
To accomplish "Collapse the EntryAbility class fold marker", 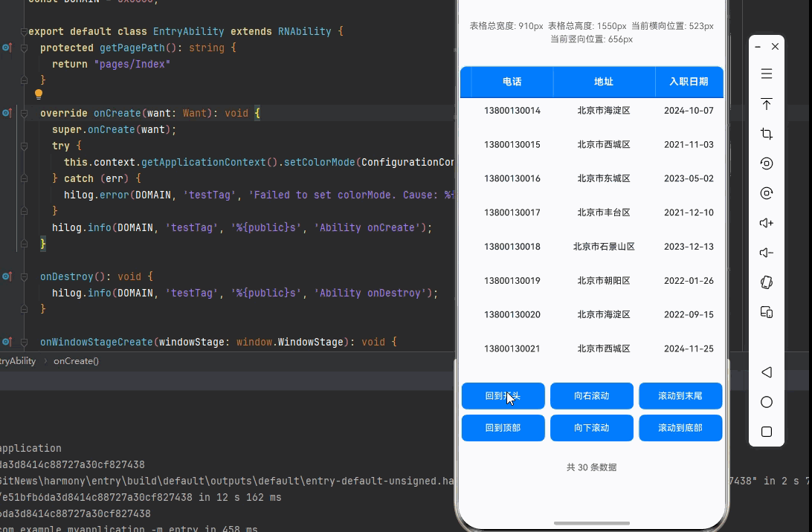I will tap(24, 31).
